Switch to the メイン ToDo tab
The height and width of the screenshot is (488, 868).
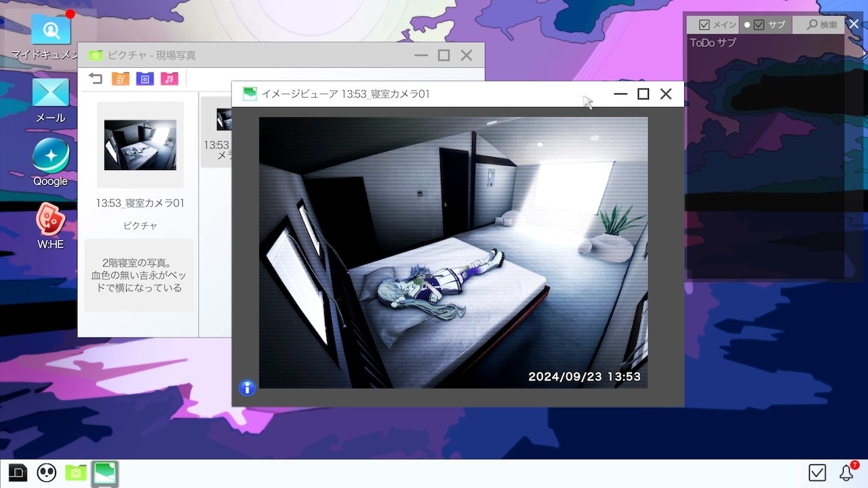(x=717, y=24)
